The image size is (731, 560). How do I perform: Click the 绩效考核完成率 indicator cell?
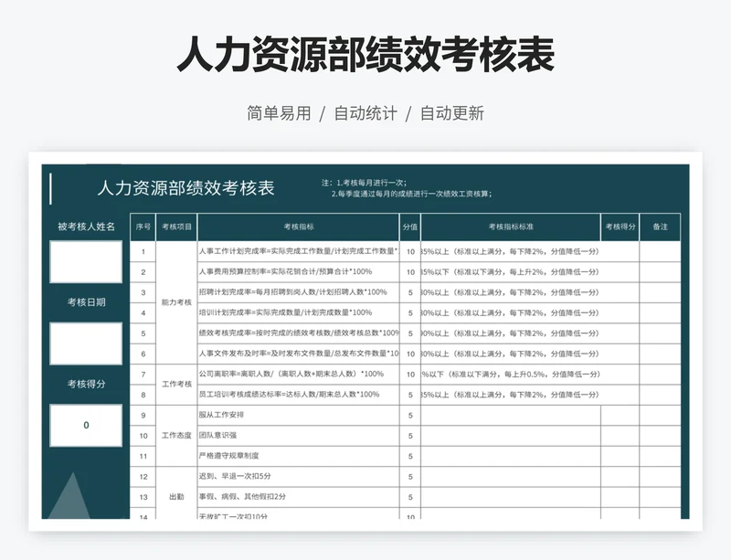coord(299,333)
